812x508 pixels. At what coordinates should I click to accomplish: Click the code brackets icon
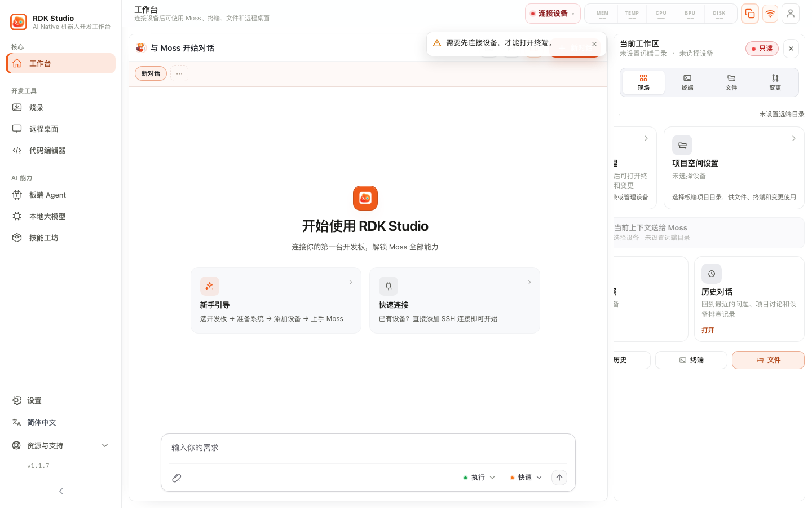point(17,150)
